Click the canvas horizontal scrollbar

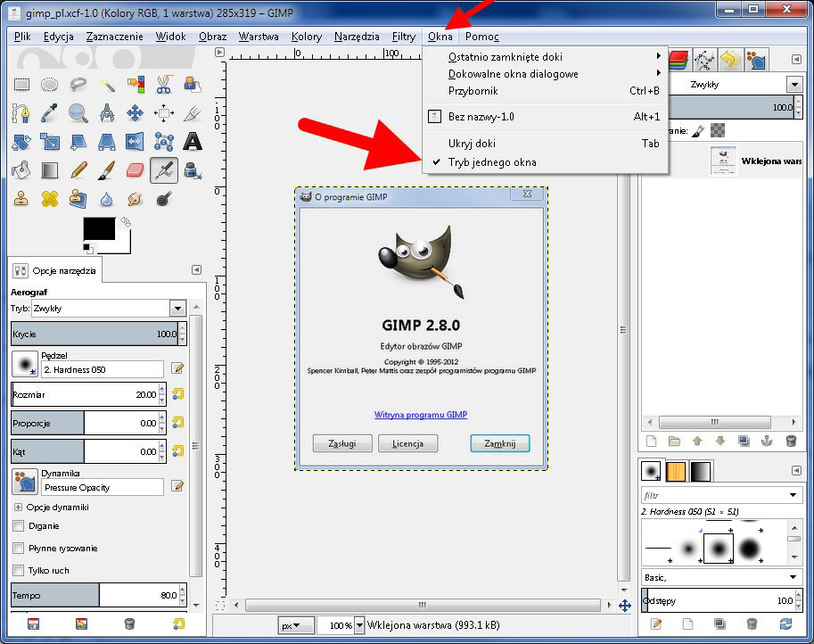click(422, 605)
